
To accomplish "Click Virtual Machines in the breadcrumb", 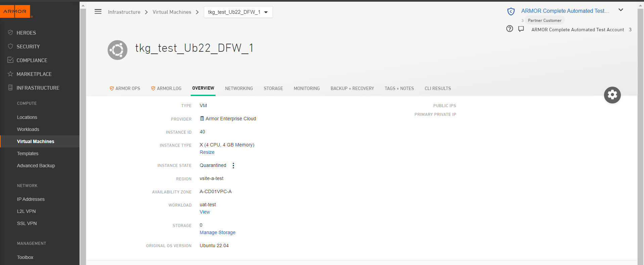I will pyautogui.click(x=172, y=12).
